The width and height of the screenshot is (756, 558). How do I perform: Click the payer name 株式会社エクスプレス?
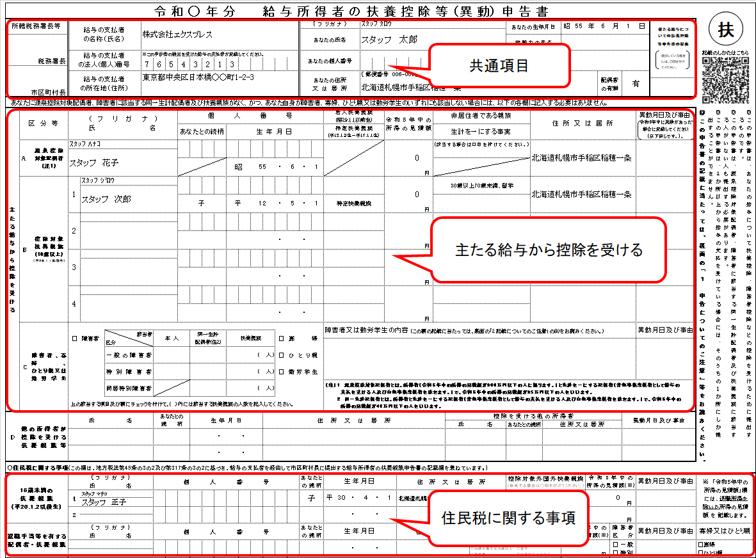pyautogui.click(x=177, y=35)
